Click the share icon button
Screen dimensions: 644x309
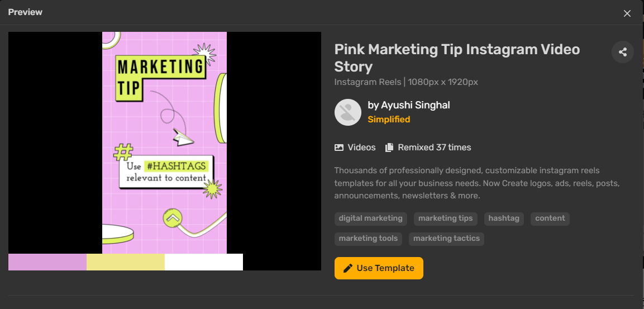click(x=623, y=52)
